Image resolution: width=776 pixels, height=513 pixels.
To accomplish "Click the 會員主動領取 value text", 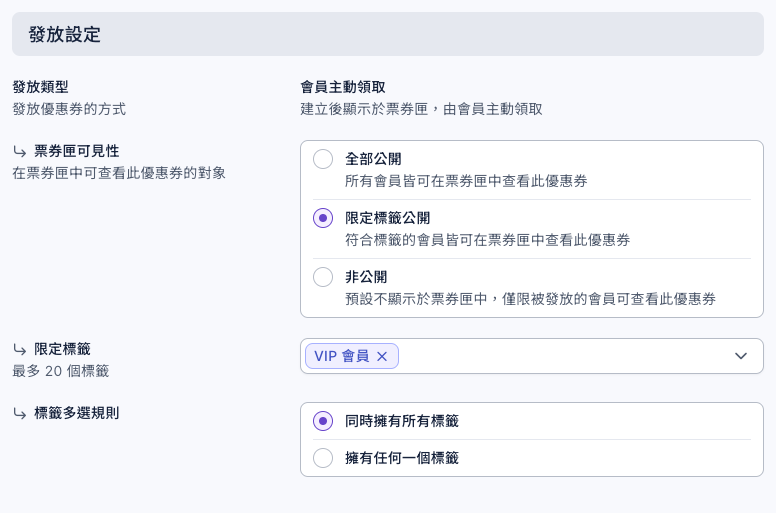I will (343, 87).
